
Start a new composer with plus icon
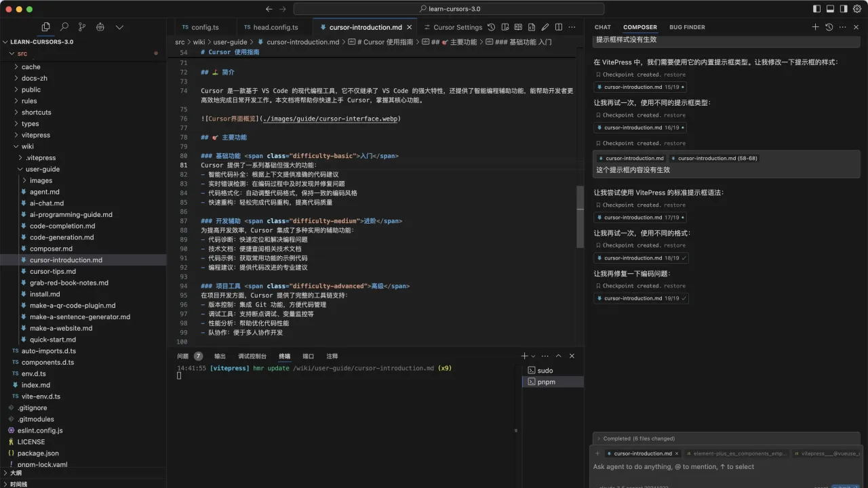[815, 27]
